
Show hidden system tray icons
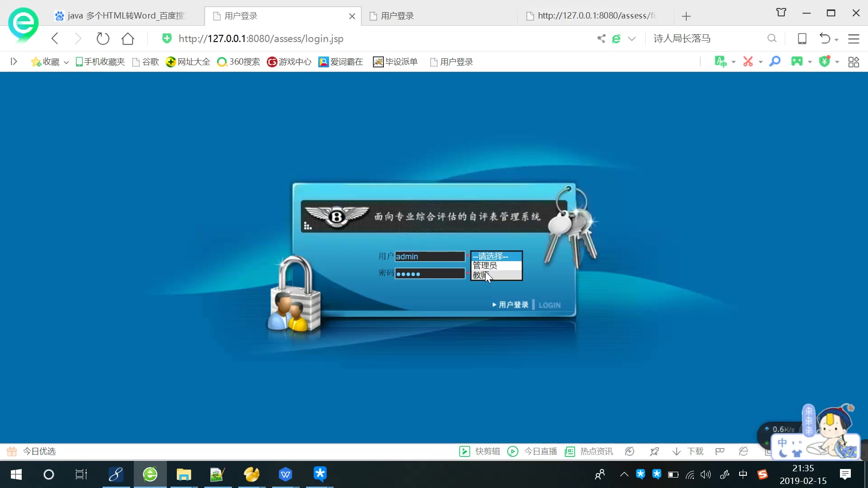click(x=624, y=474)
